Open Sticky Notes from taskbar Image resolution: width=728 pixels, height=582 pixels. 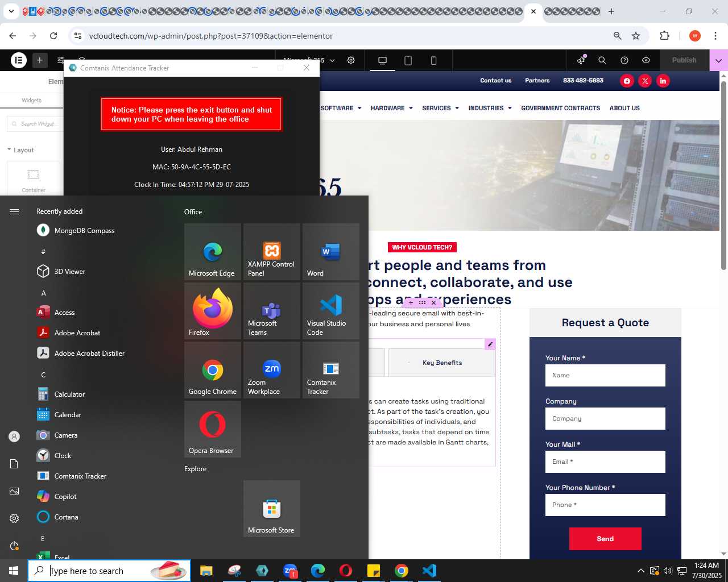point(374,571)
